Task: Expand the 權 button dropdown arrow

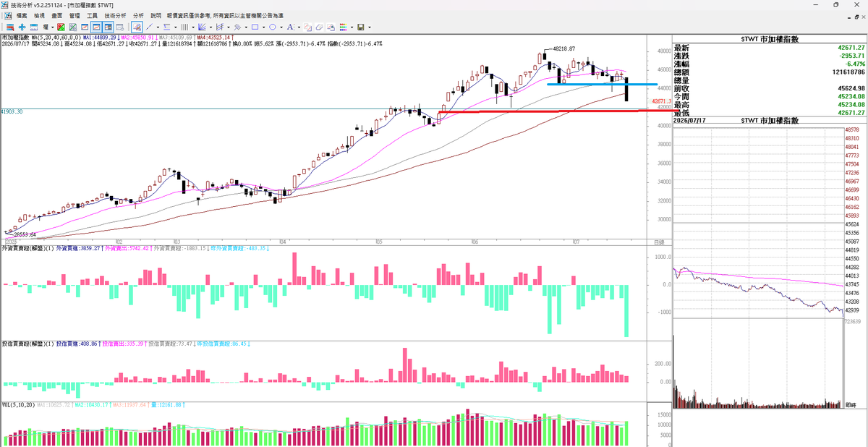Action: (53, 27)
